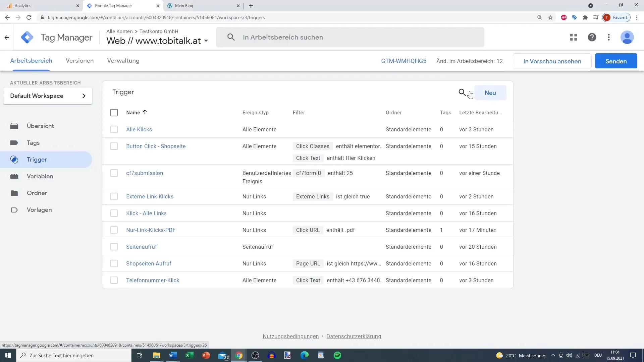Toggle checkbox for Alle Klicks trigger
The image size is (644, 362).
pyautogui.click(x=114, y=129)
